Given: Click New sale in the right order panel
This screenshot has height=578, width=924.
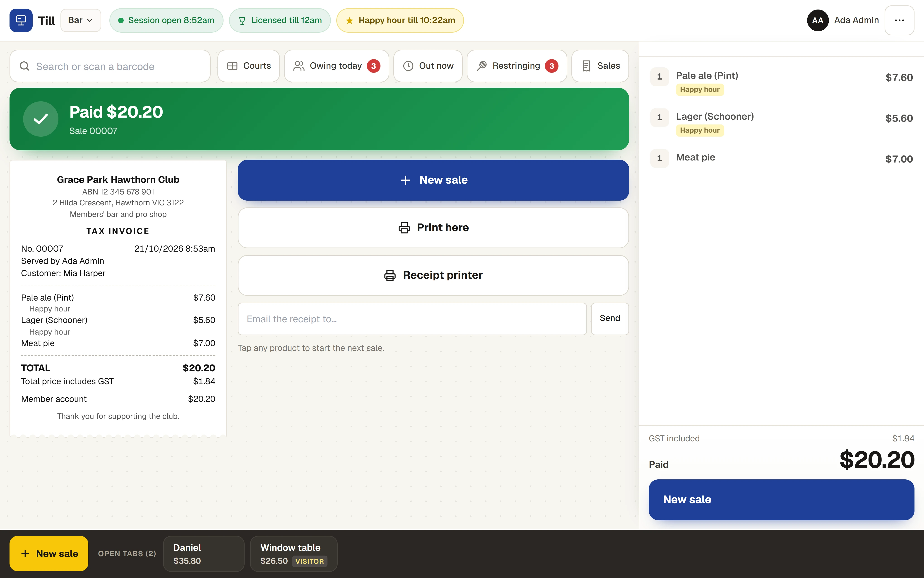Looking at the screenshot, I should pos(781,500).
